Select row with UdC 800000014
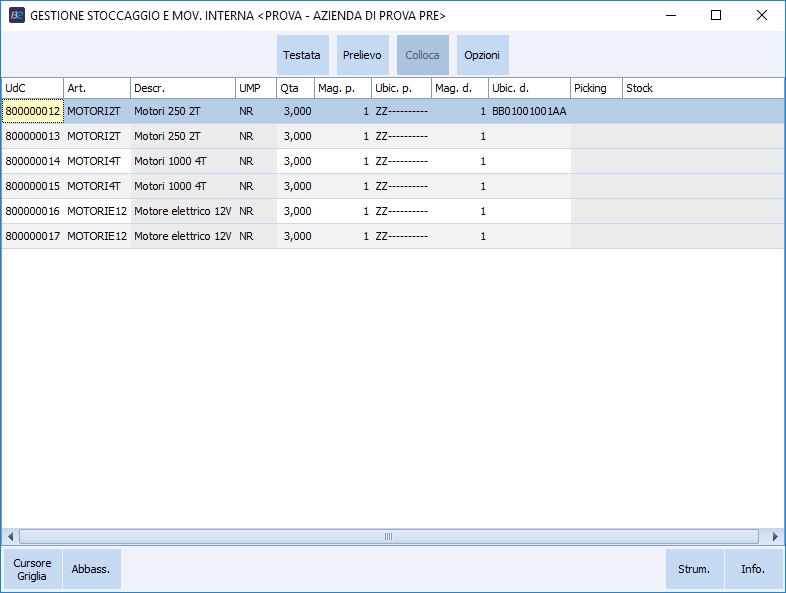Screen dimensions: 786x593 (33, 161)
